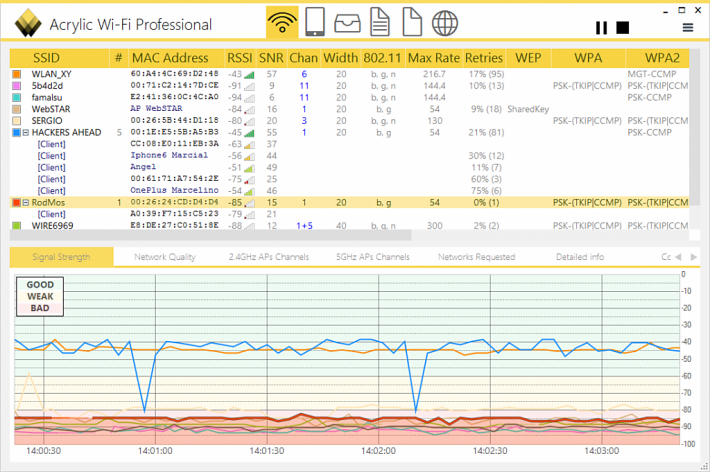Select the WLAN_XY network row

point(349,74)
